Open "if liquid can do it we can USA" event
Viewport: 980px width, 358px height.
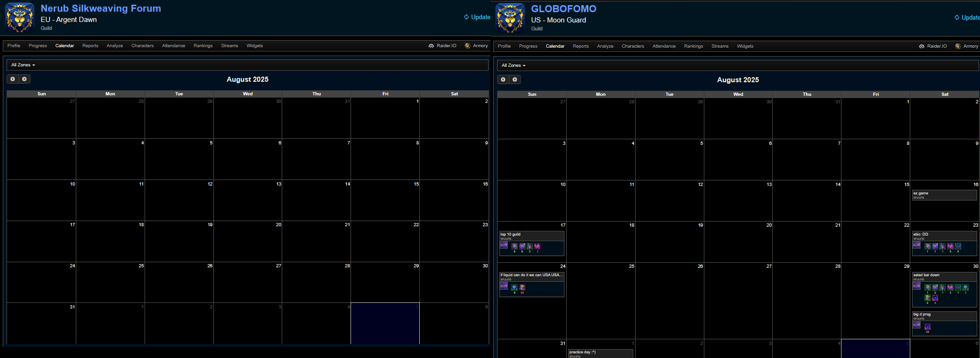pyautogui.click(x=531, y=275)
